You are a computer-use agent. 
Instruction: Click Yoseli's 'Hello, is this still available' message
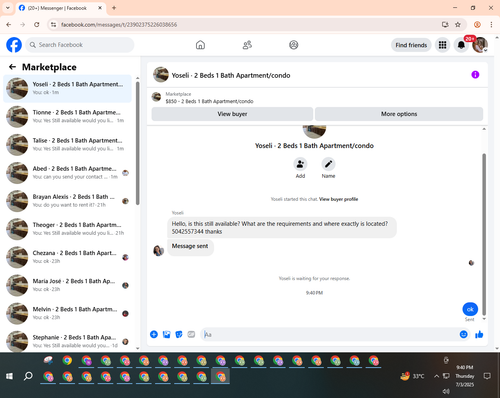(282, 228)
